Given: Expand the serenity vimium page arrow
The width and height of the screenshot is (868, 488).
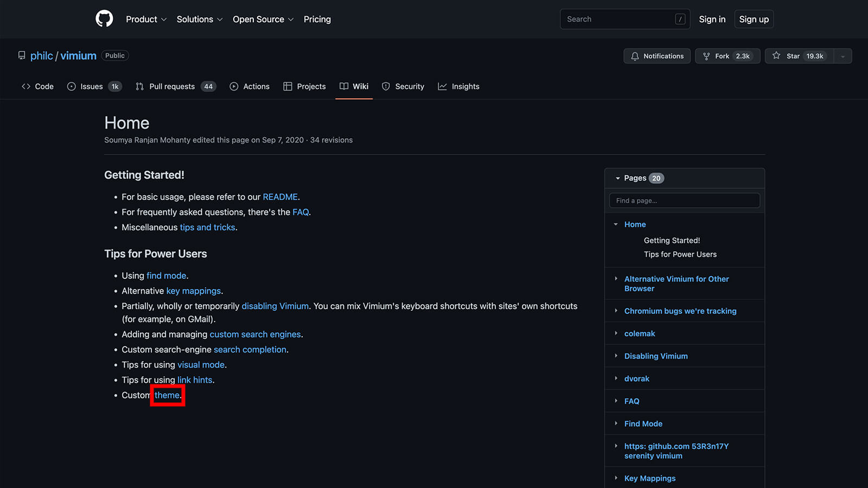Looking at the screenshot, I should tap(616, 446).
